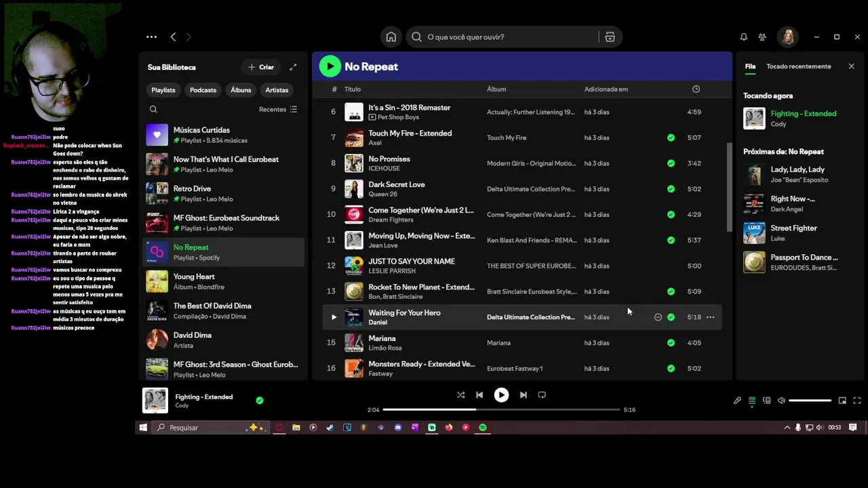Screen dimensions: 868x488
Task: Open the Browse icon in the search bar
Action: (x=610, y=37)
